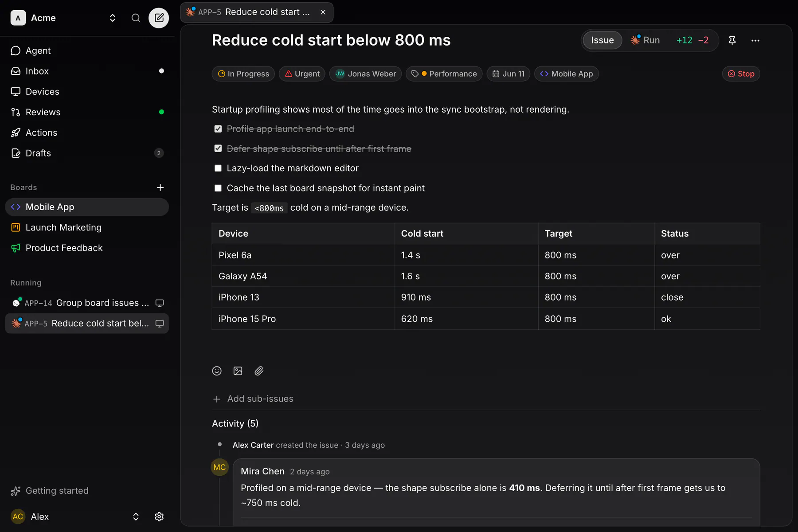798x532 pixels.
Task: Open the Launch Marketing board
Action: pos(87,227)
